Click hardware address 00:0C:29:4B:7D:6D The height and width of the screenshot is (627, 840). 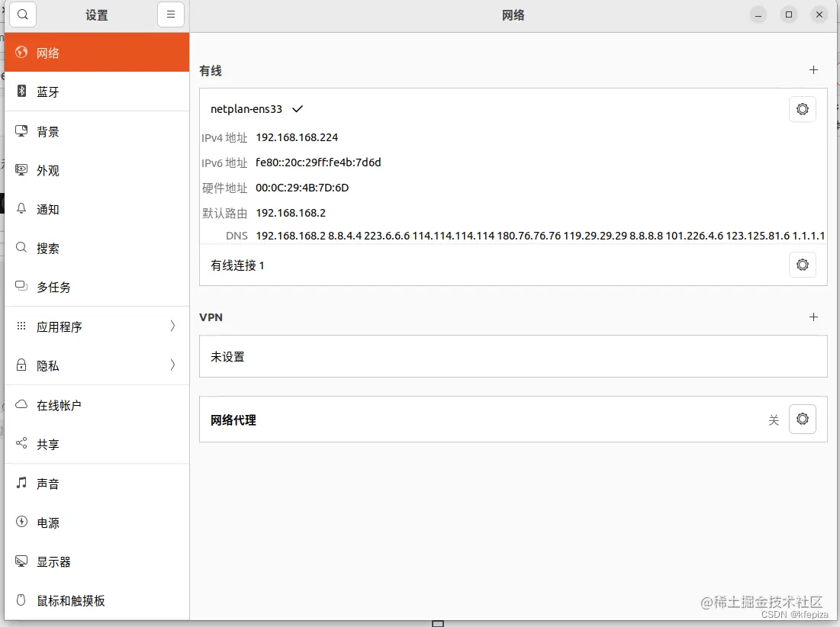(302, 188)
